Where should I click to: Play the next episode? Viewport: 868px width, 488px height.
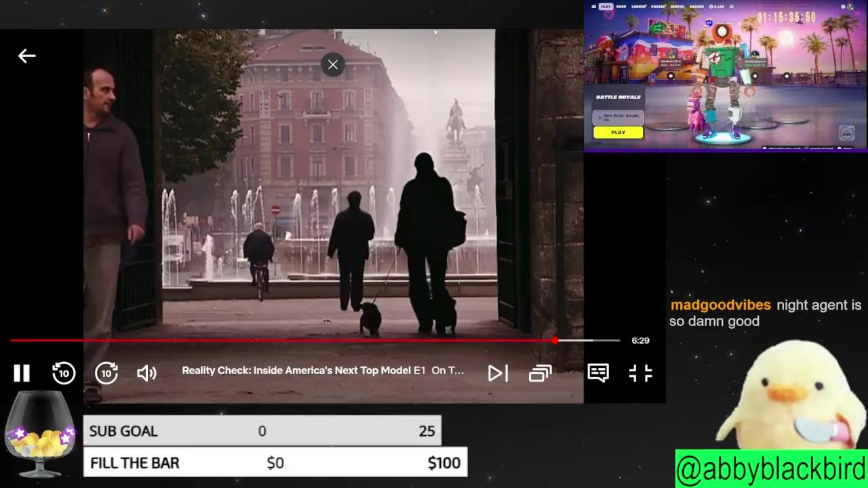pos(498,373)
